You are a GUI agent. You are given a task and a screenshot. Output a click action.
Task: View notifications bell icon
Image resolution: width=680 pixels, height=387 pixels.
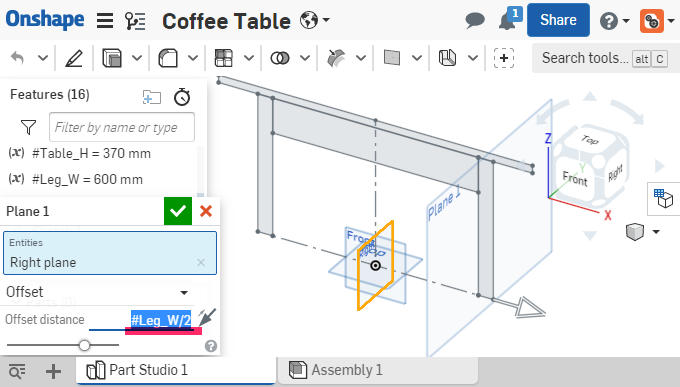(507, 20)
